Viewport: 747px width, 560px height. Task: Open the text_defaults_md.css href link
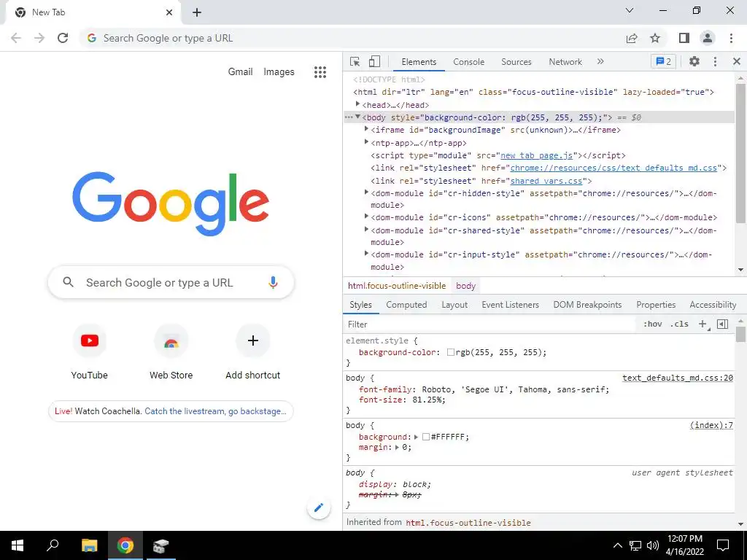[x=614, y=168]
